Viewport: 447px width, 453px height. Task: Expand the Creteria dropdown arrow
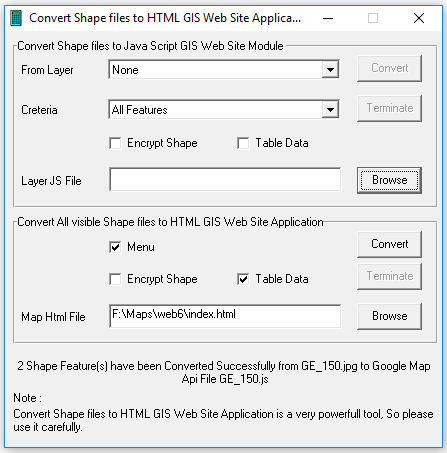coord(330,109)
